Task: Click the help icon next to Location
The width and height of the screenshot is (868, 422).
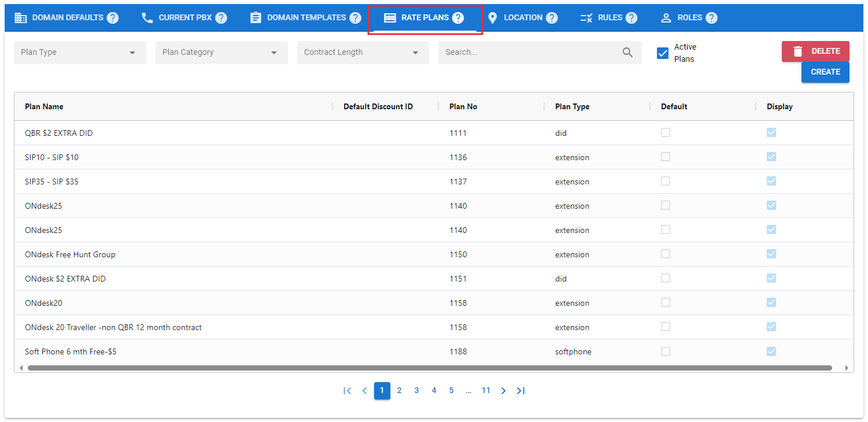Action: coord(552,18)
